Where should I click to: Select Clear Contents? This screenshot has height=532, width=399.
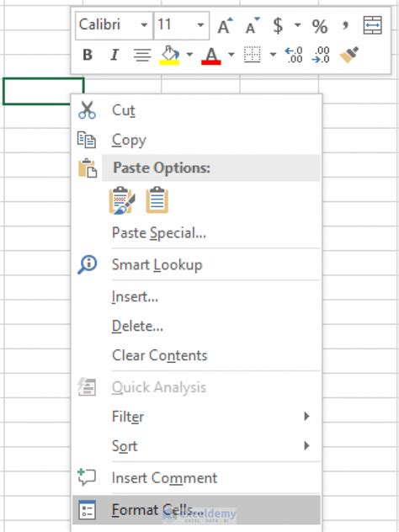coord(196,355)
